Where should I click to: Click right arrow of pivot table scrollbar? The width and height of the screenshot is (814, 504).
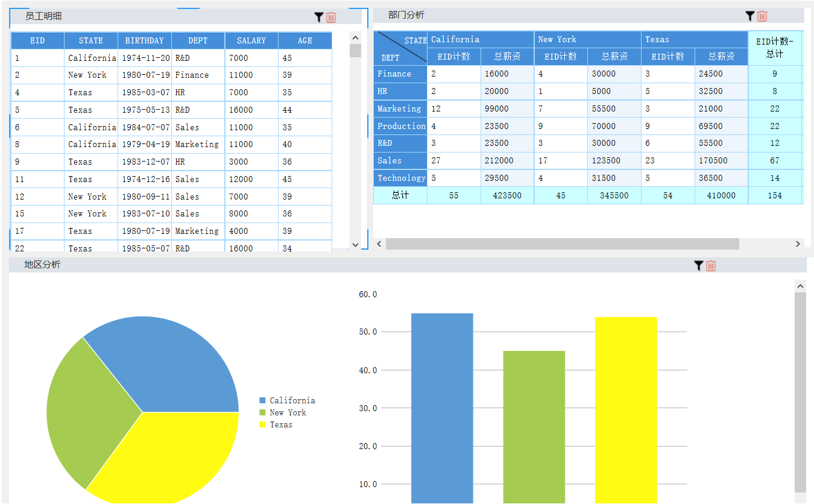(798, 244)
